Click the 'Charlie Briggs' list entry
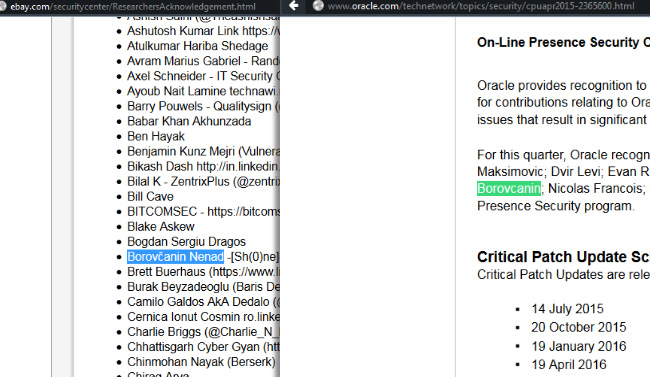This screenshot has height=377, width=650. pyautogui.click(x=203, y=332)
